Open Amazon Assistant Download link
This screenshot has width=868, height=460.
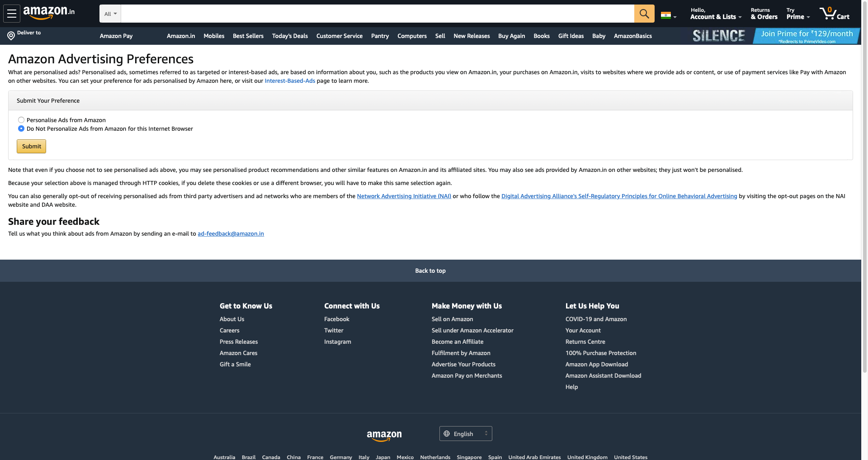pyautogui.click(x=604, y=375)
